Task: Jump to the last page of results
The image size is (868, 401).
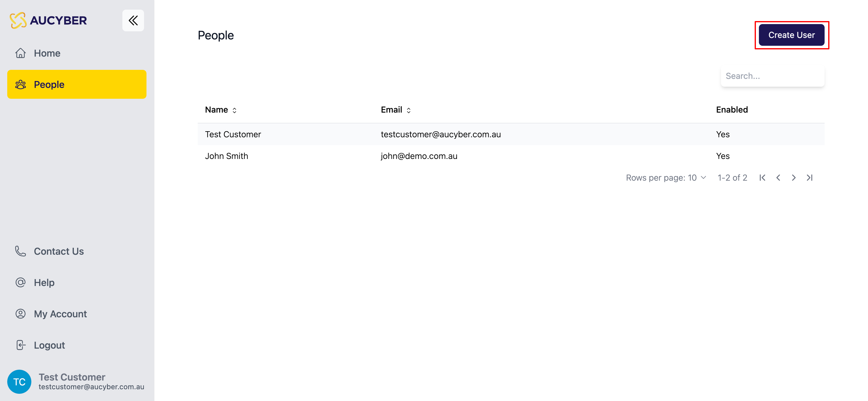Action: click(809, 178)
